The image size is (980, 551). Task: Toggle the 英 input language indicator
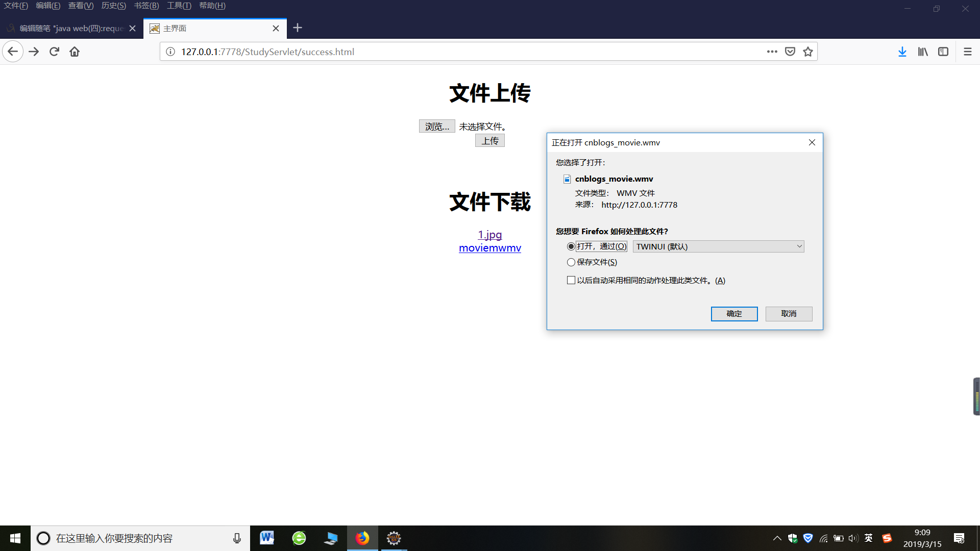[x=869, y=538]
